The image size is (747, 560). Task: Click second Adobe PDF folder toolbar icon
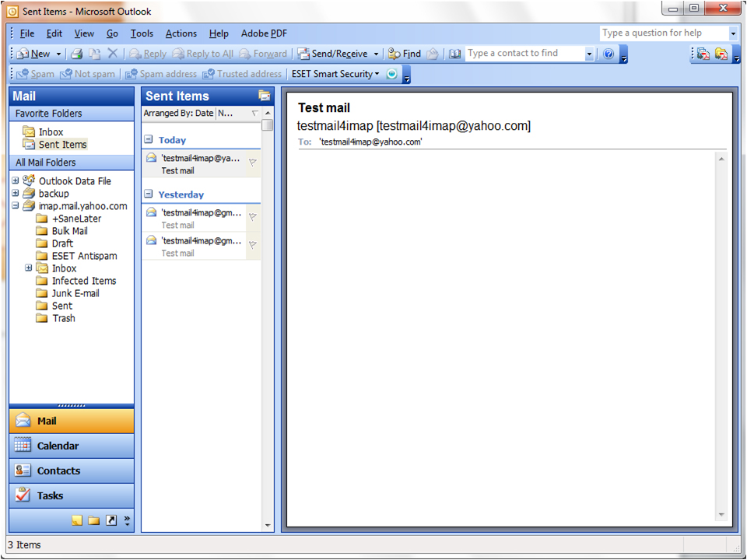(721, 54)
